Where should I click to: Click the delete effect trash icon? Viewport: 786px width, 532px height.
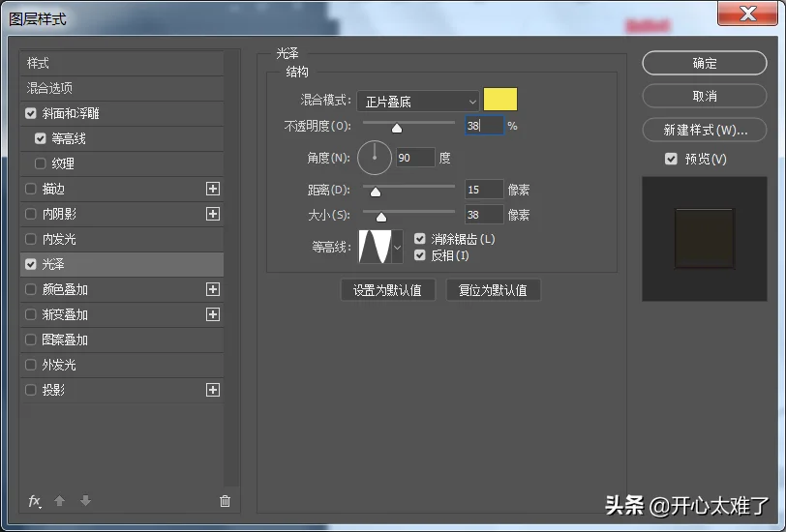(226, 501)
